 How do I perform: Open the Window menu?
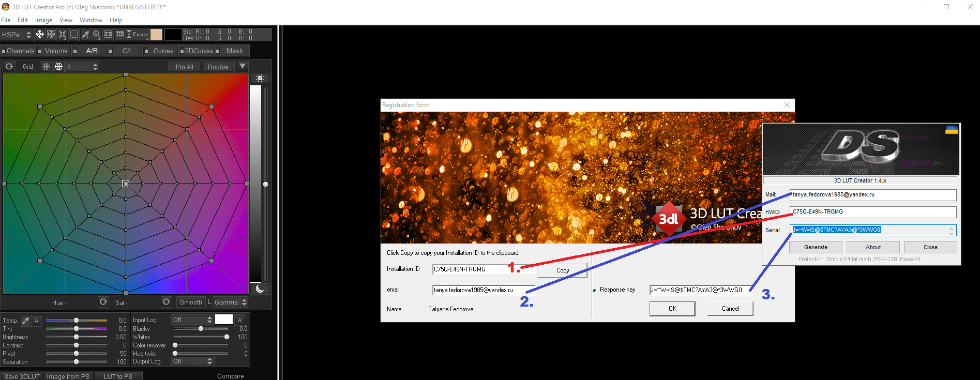[x=91, y=20]
